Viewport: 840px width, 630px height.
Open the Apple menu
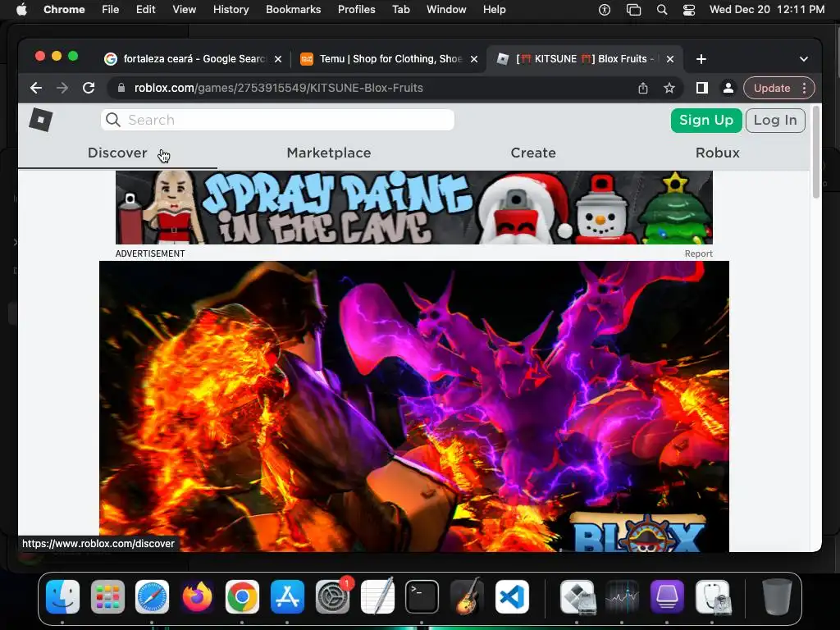click(x=21, y=9)
